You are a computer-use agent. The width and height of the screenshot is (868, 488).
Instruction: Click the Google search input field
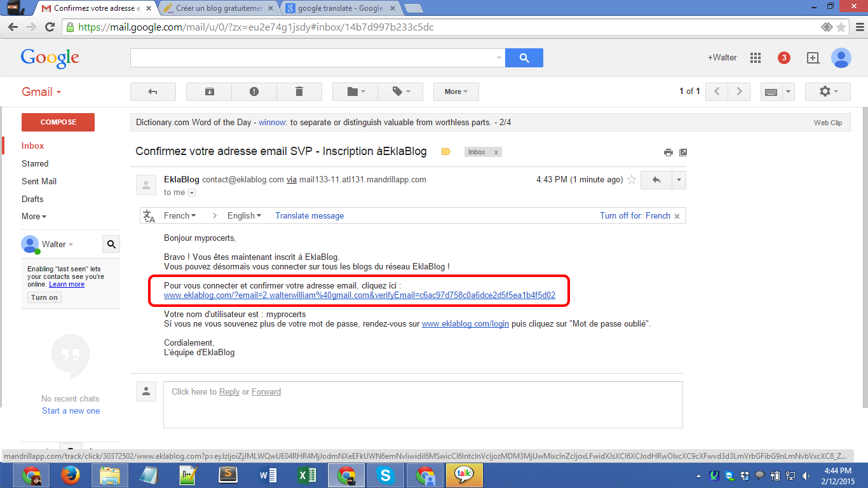tap(317, 58)
